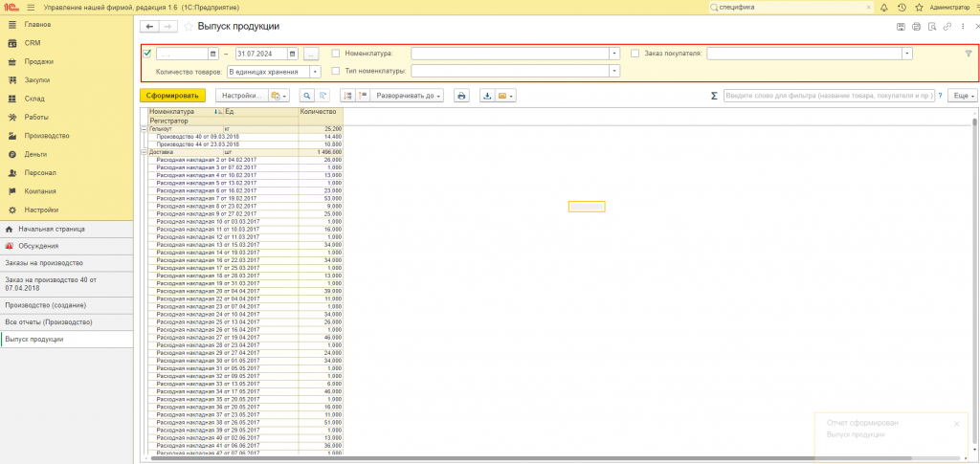The image size is (980, 464).
Task: Open the Тип номенклатуры field dropdown arrow
Action: 615,71
